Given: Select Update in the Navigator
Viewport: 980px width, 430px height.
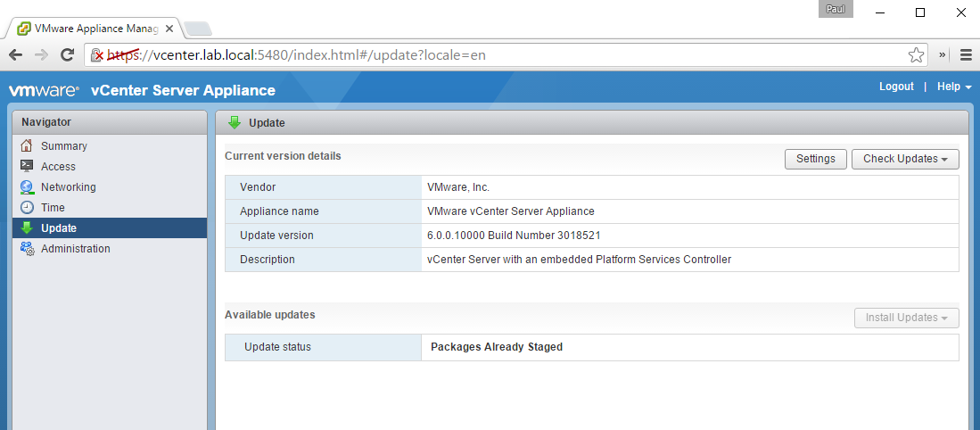Looking at the screenshot, I should (x=110, y=228).
